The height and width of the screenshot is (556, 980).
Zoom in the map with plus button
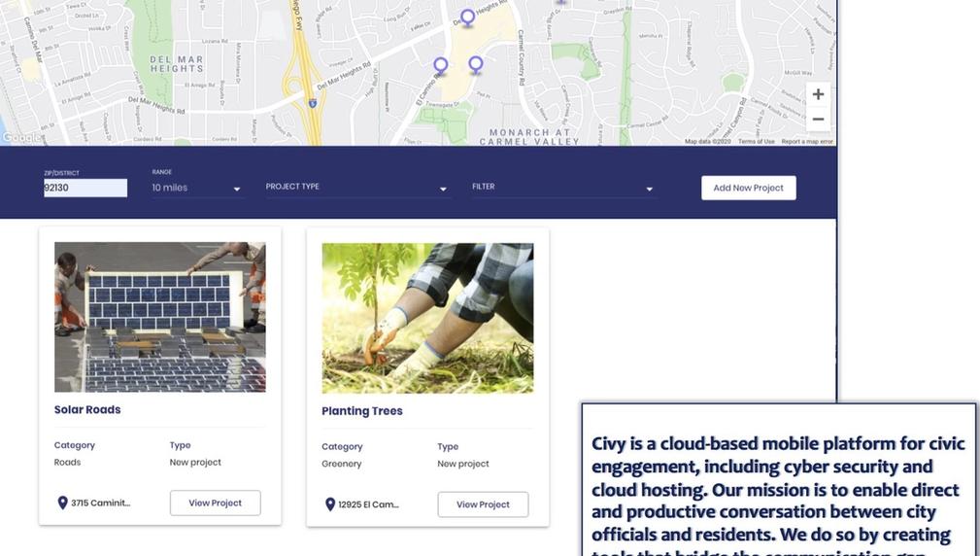[818, 94]
